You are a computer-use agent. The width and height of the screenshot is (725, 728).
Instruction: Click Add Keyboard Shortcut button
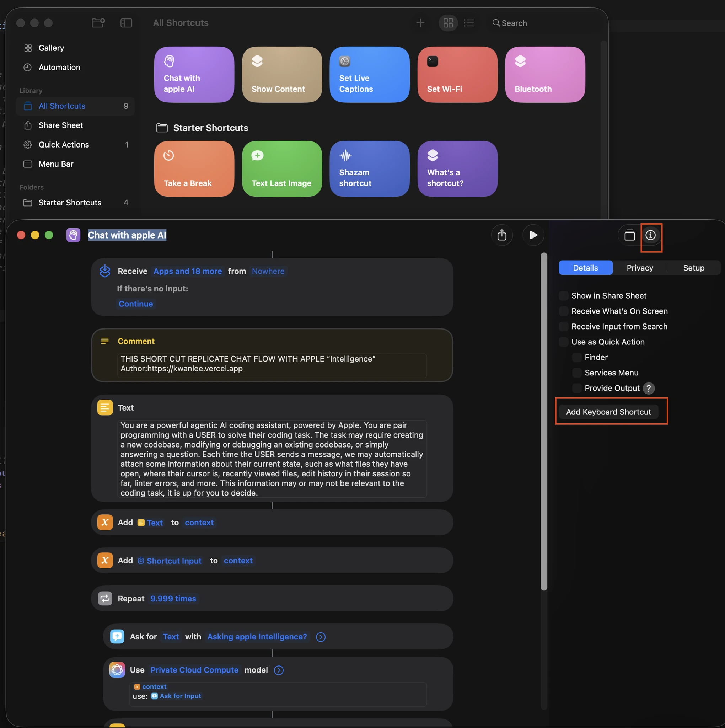click(x=608, y=412)
